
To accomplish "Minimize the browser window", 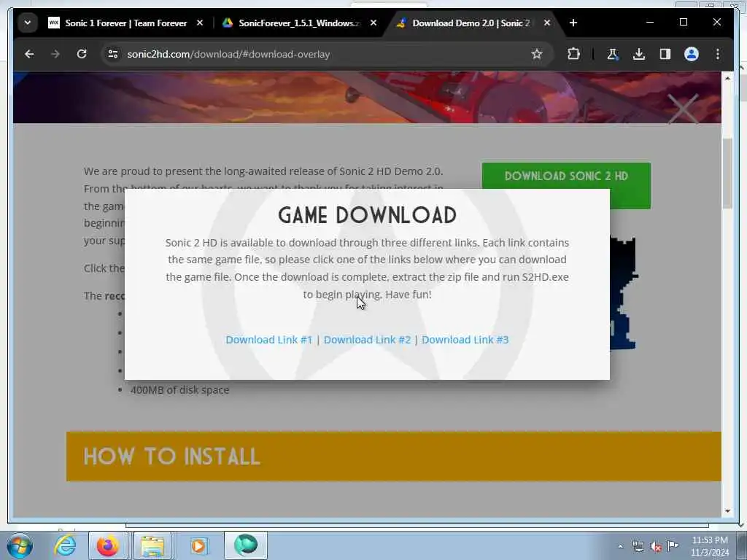I will (650, 23).
